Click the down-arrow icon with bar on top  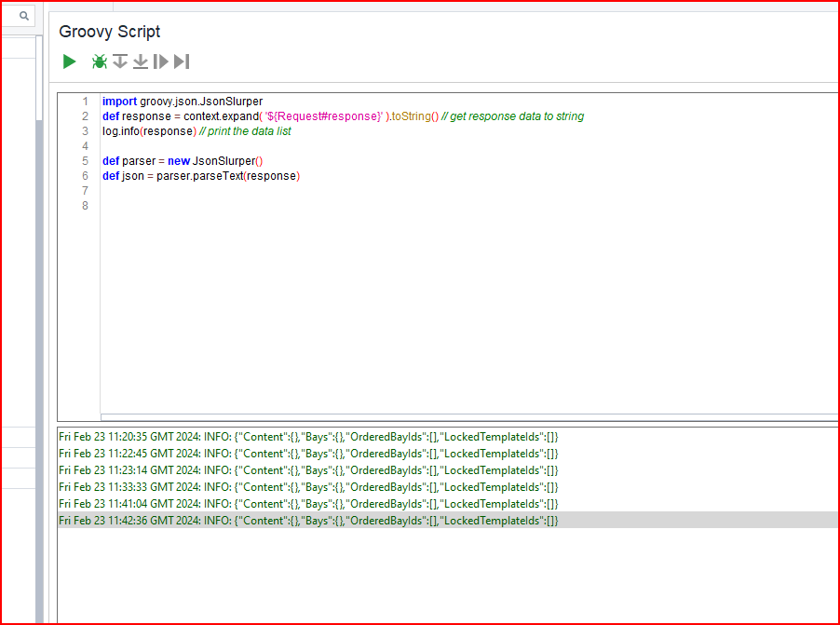point(120,61)
